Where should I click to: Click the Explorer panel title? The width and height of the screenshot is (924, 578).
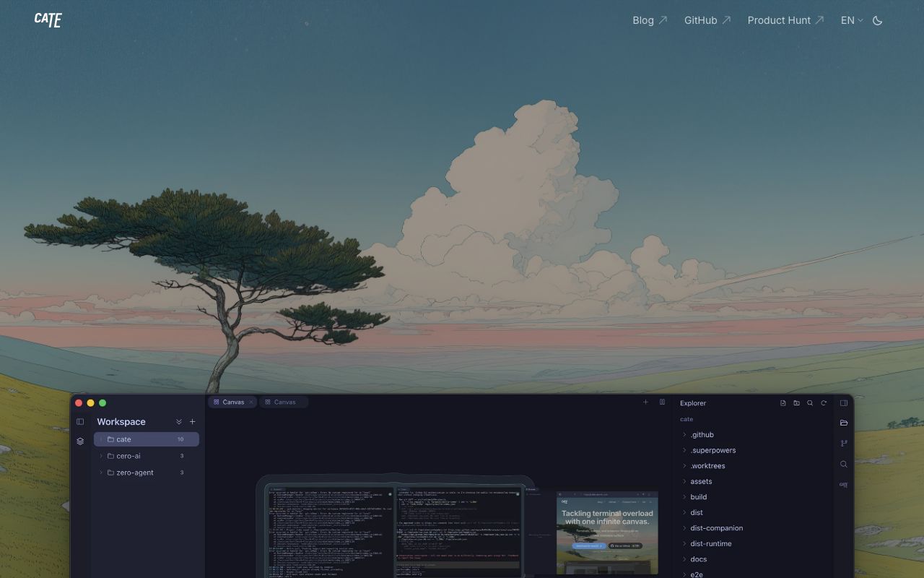tap(693, 403)
